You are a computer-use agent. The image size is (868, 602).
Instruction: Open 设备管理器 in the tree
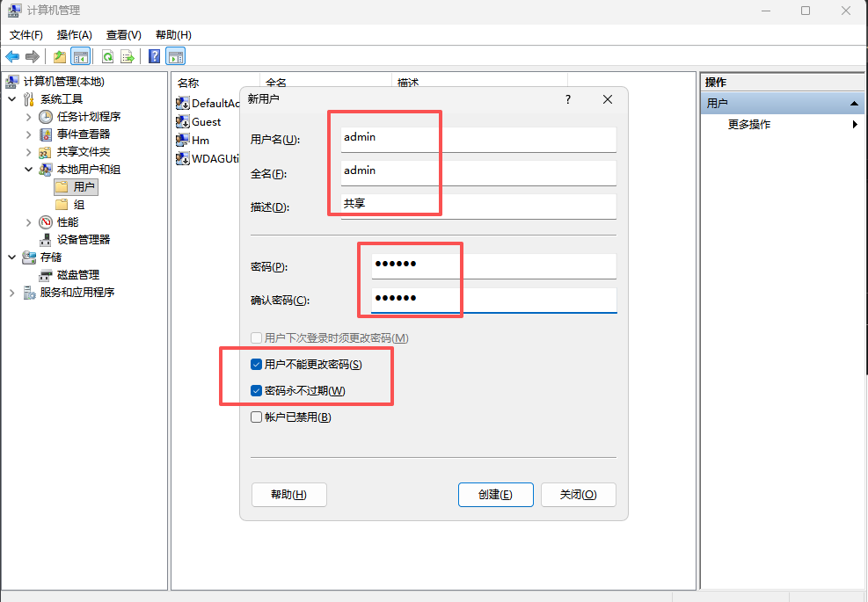[x=84, y=239]
